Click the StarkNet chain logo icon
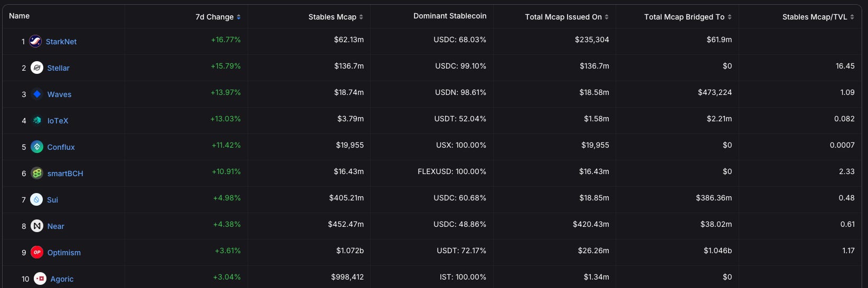The image size is (868, 288). click(x=35, y=41)
